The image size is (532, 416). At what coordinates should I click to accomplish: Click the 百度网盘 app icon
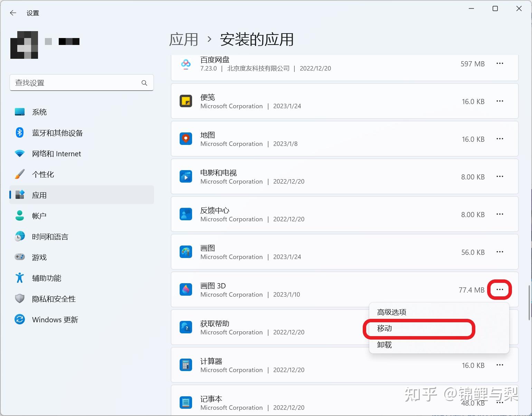[x=186, y=64]
